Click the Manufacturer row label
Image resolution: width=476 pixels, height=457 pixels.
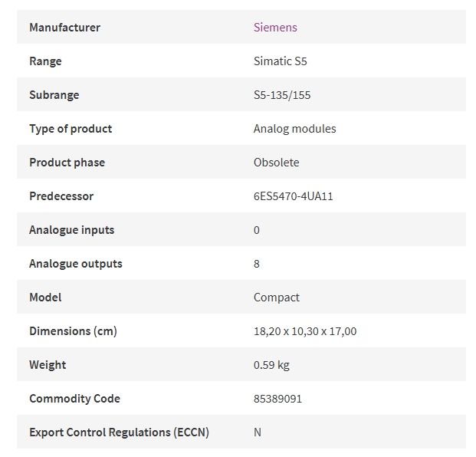click(x=64, y=28)
